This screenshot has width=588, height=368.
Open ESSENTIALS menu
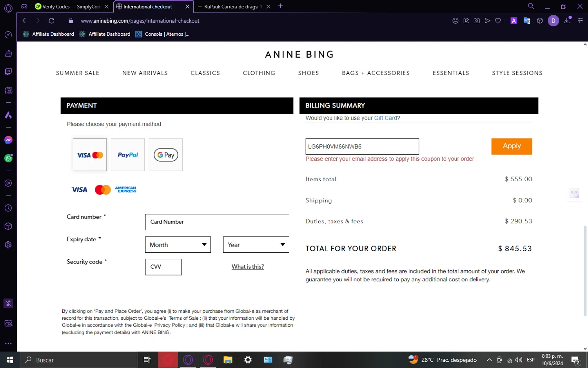(x=451, y=73)
